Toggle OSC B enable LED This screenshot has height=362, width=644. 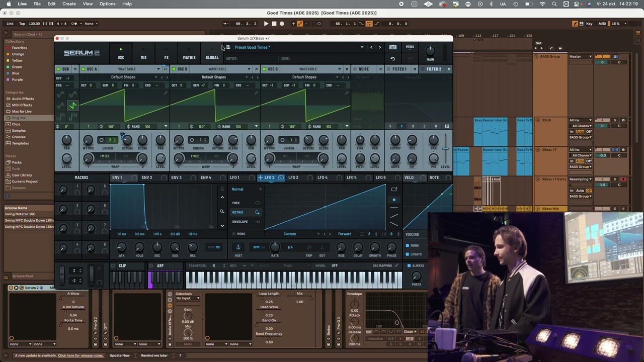pos(174,69)
